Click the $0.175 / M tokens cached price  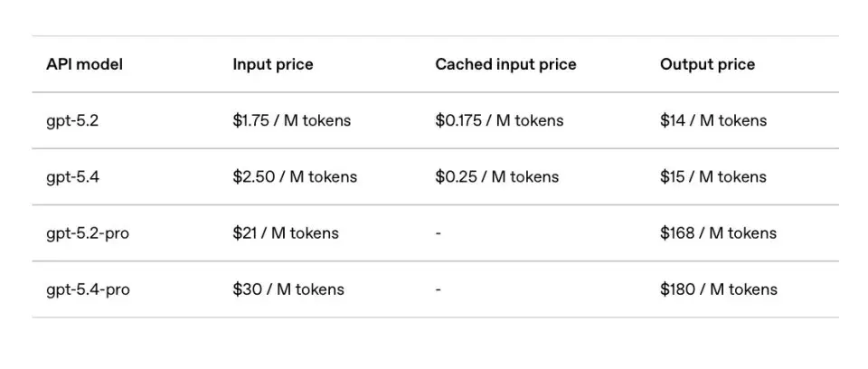coord(499,120)
